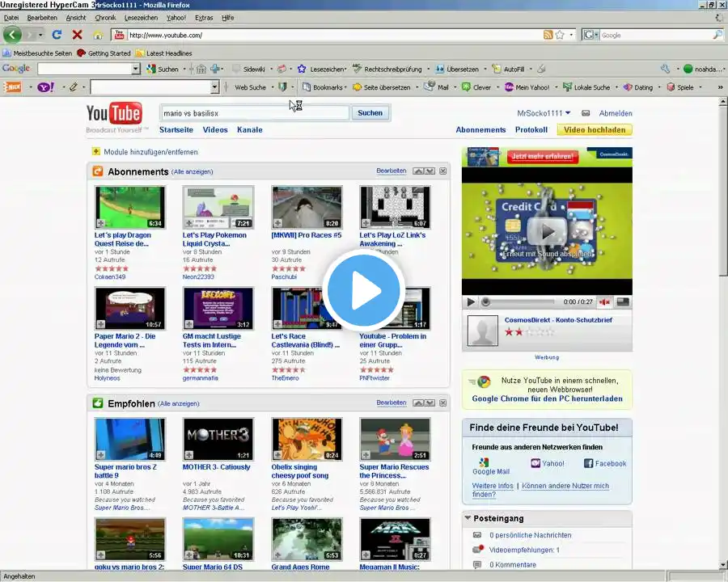Expand the Lesezeichen toolbar dropdown

(345, 70)
